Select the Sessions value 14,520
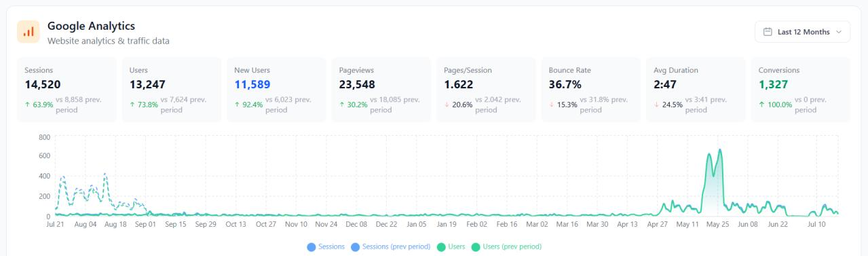The image size is (868, 256). [43, 85]
